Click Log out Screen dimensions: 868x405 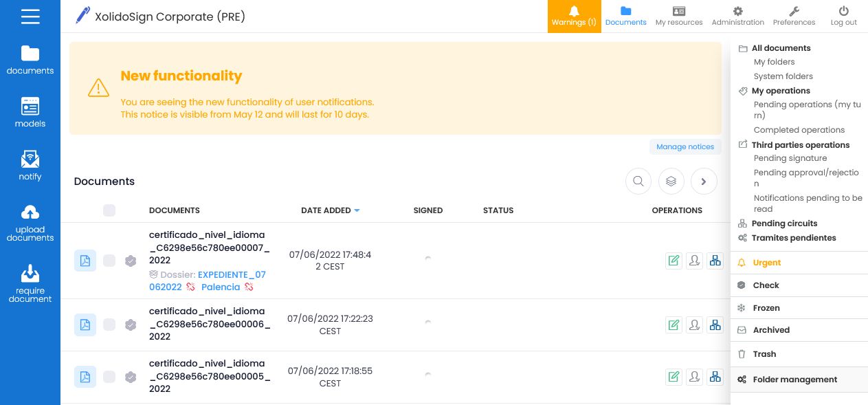tap(844, 17)
